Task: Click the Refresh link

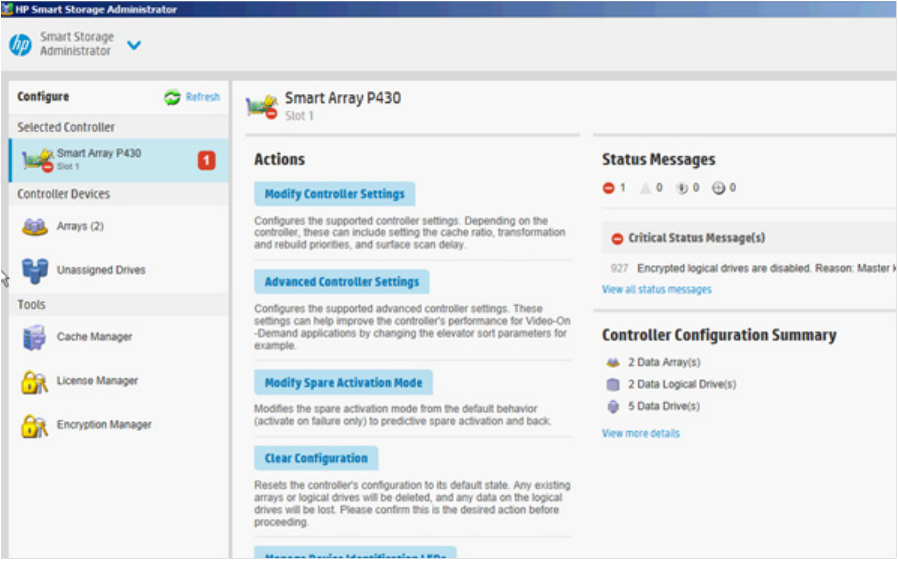Action: click(203, 97)
